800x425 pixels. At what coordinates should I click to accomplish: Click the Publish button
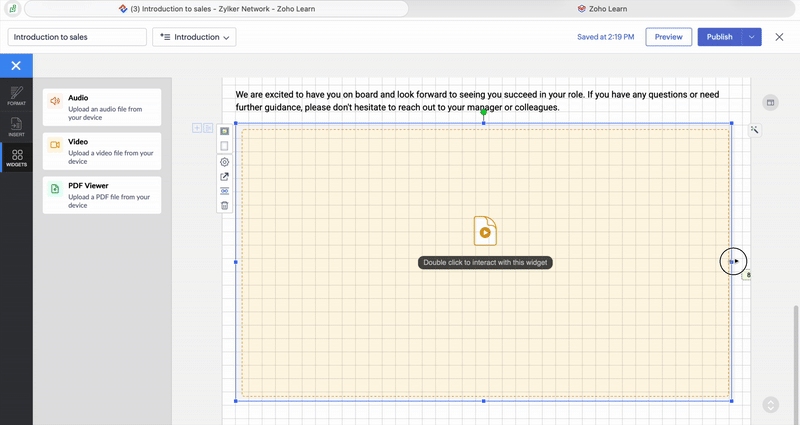(719, 37)
